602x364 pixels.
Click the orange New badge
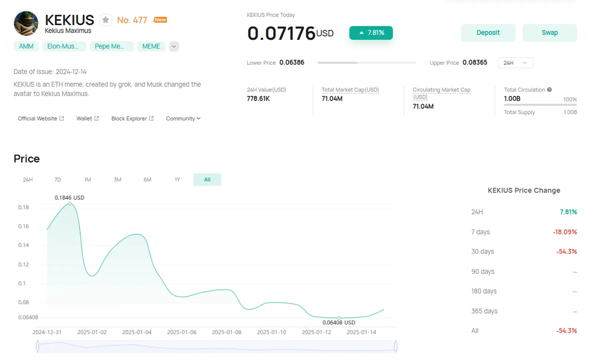tap(160, 20)
